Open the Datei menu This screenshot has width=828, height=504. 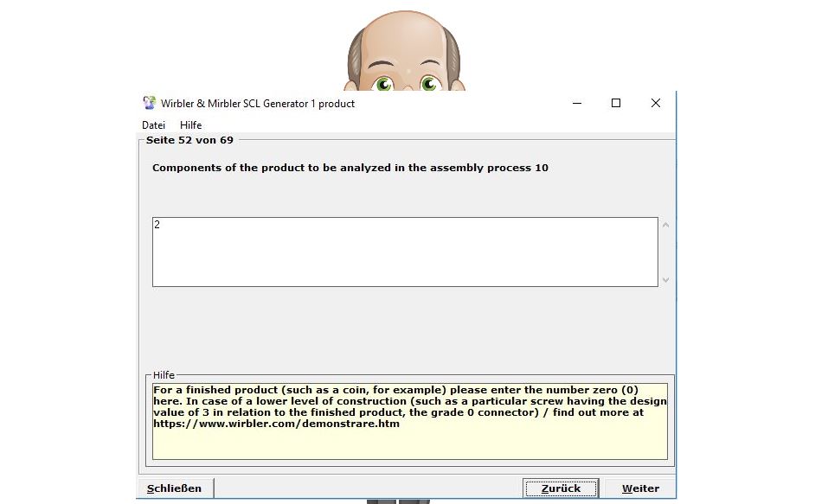tap(153, 125)
